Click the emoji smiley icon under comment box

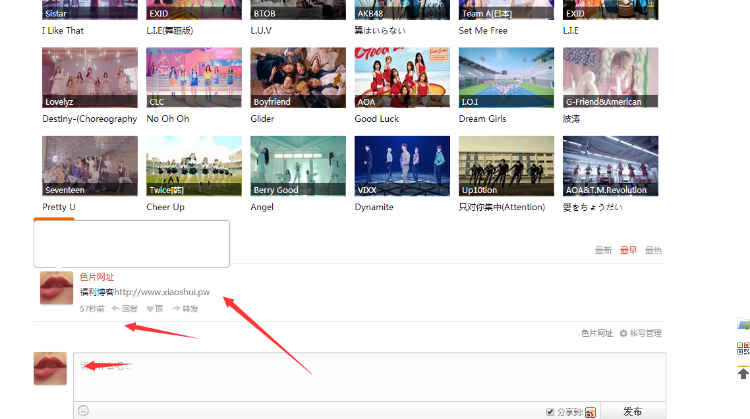(83, 410)
